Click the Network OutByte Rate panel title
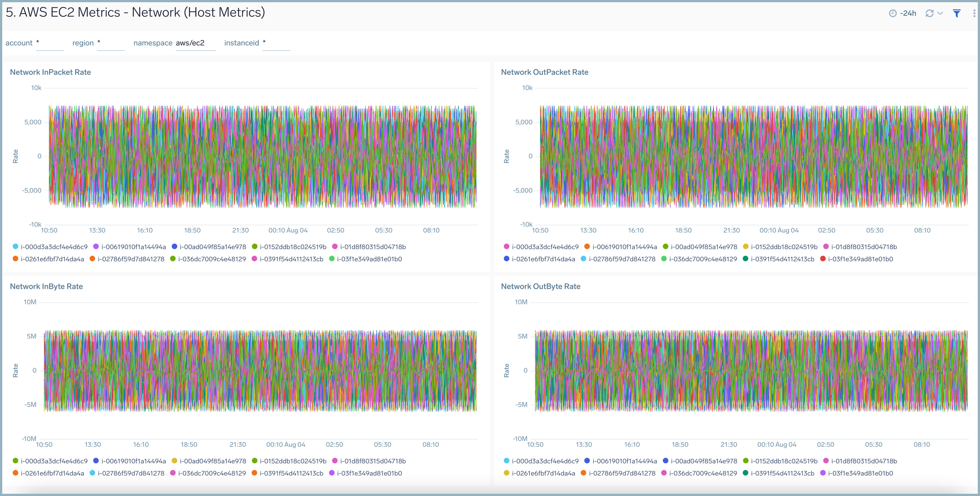The width and height of the screenshot is (980, 496). [x=540, y=286]
